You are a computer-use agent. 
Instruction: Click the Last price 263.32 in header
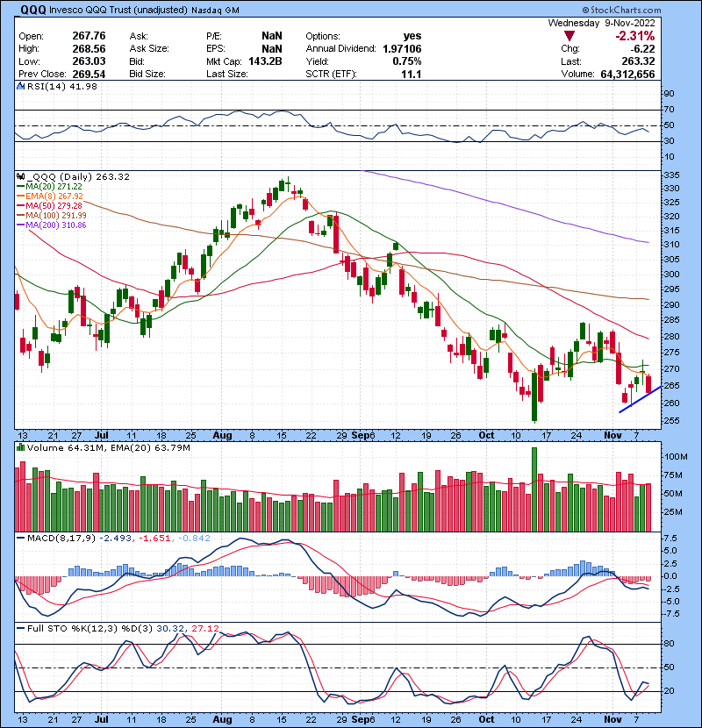[638, 61]
